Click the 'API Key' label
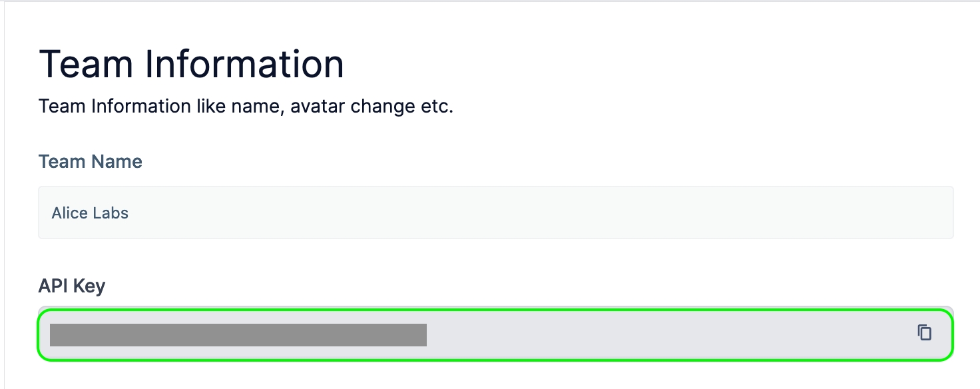The width and height of the screenshot is (980, 389). 72,286
